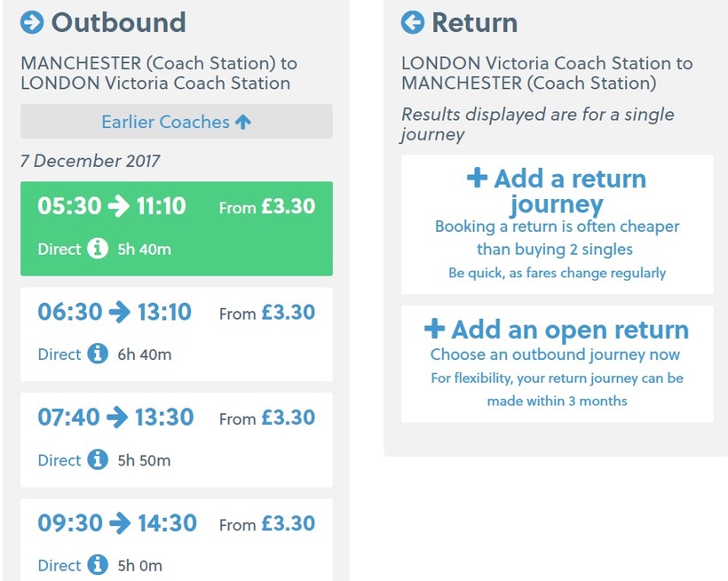728x581 pixels.
Task: Click plus icon on Add an open return
Action: pos(434,329)
